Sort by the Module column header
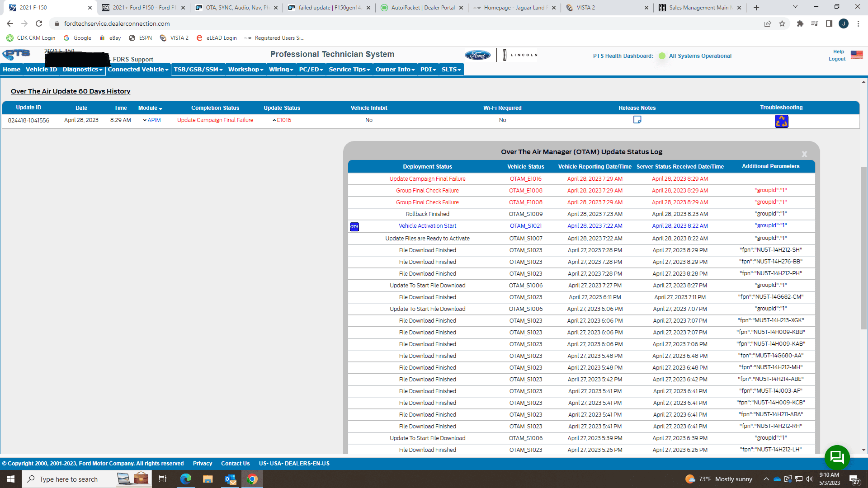The height and width of the screenshot is (488, 868). click(x=150, y=108)
